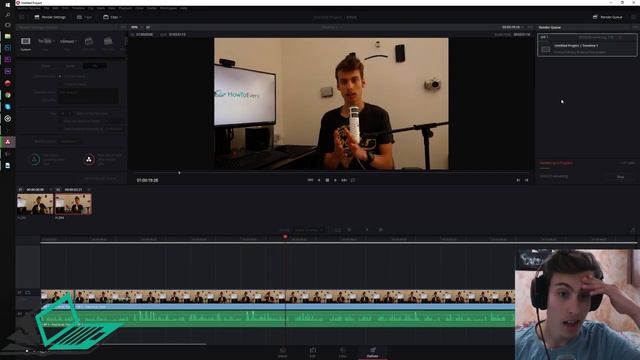Click the red timeline playhead marker
The height and width of the screenshot is (360, 640).
coord(285,237)
